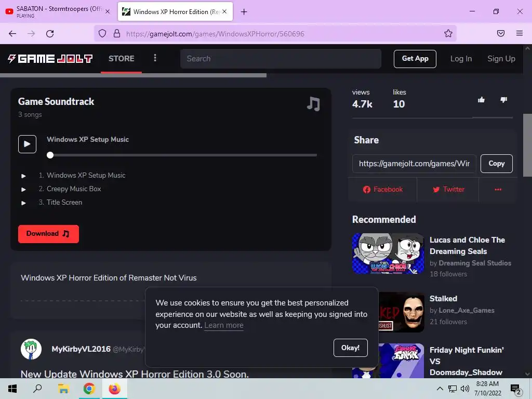Open Dreaming Seal Studios developer link
The image size is (532, 399).
coord(475,263)
